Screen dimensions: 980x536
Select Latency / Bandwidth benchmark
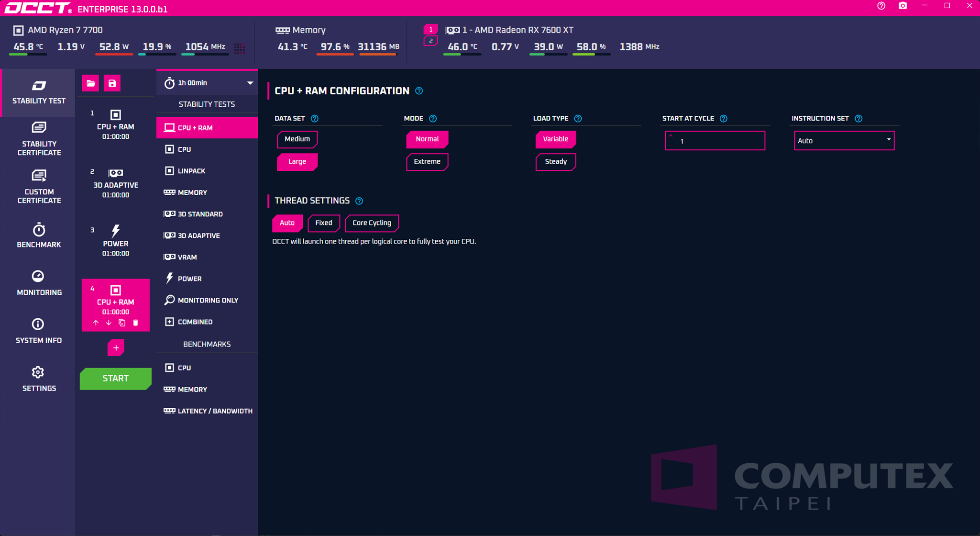tap(207, 411)
